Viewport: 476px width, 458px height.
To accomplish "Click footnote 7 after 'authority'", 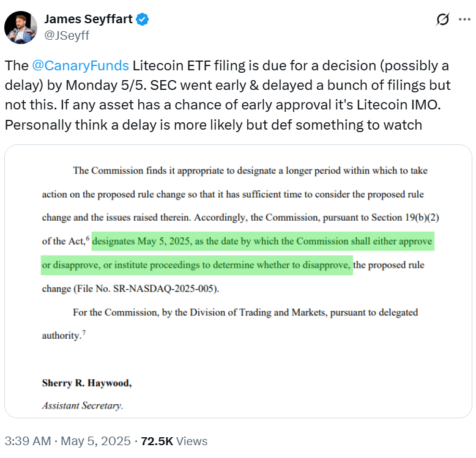I will click(84, 333).
